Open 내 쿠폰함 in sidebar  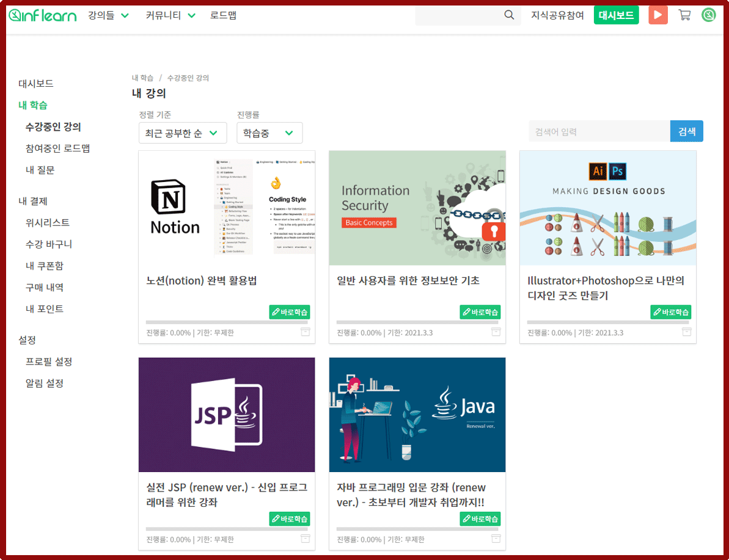pos(44,266)
